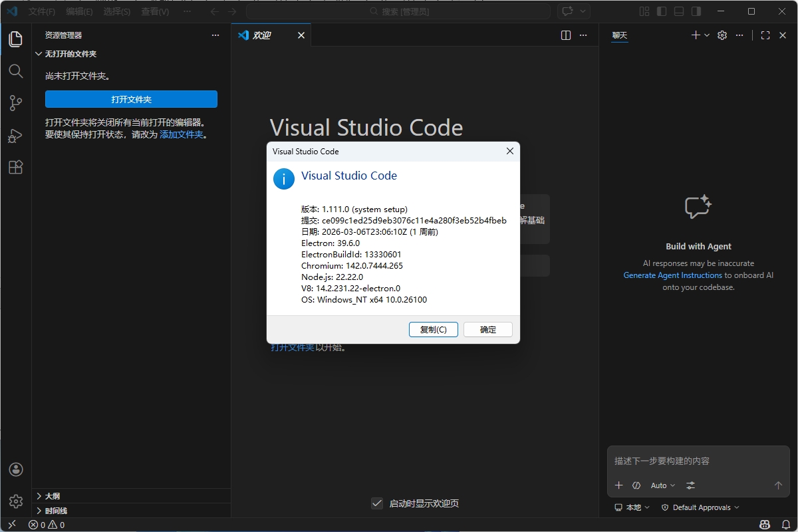Select the Source Control icon
This screenshot has width=798, height=532.
click(16, 103)
